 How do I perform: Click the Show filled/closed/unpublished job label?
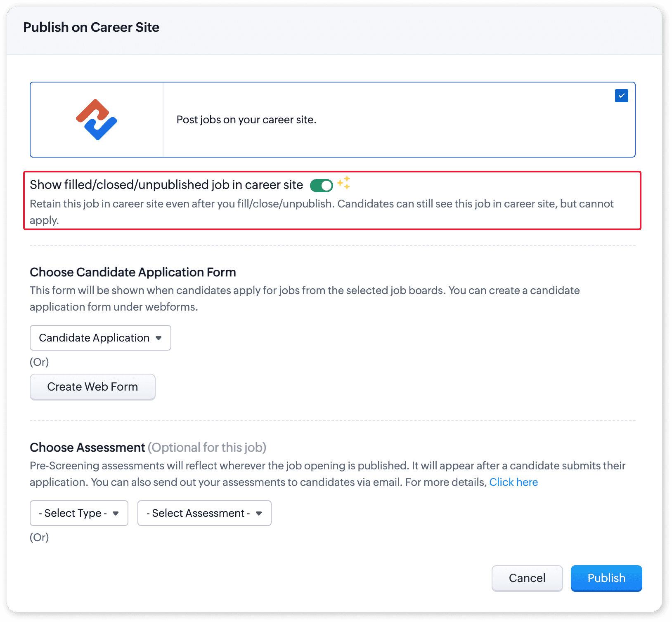coord(166,185)
